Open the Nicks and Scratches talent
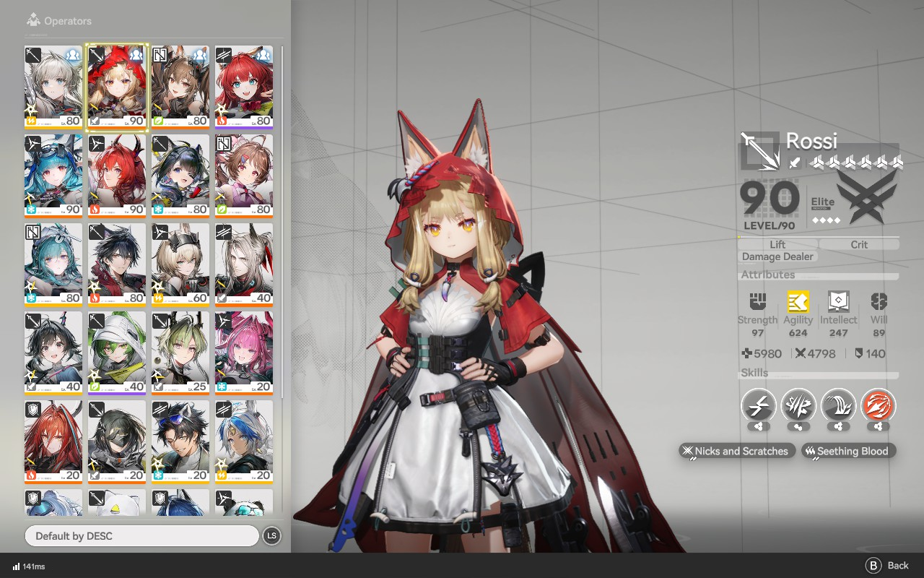Screen dimensions: 924x578 [737, 451]
